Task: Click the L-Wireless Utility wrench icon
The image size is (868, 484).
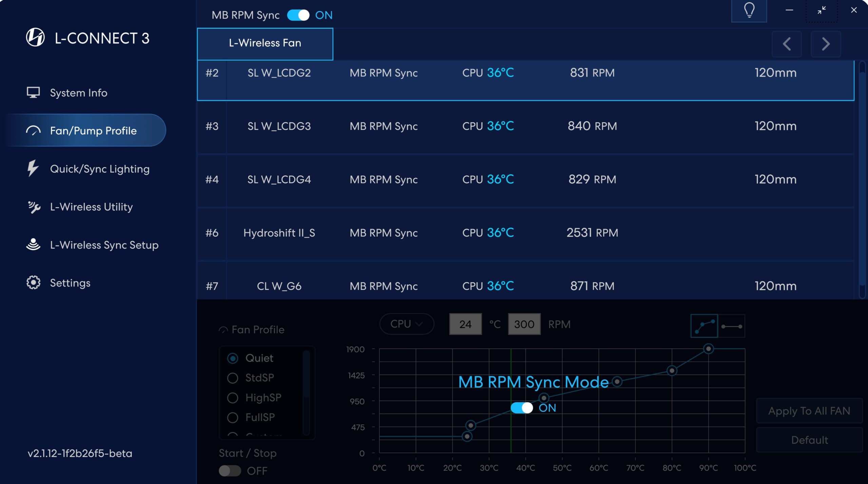Action: pyautogui.click(x=34, y=207)
